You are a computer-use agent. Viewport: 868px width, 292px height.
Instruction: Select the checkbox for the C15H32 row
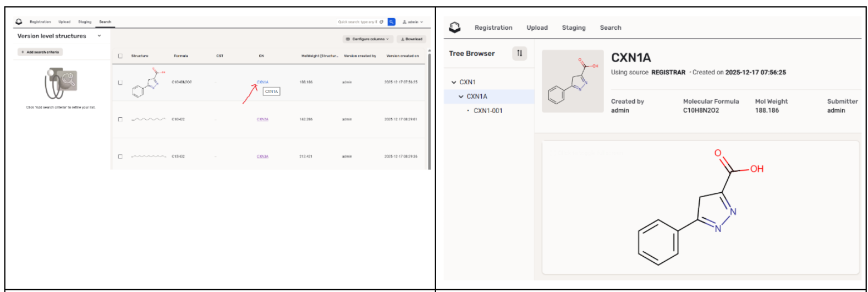pyautogui.click(x=120, y=156)
